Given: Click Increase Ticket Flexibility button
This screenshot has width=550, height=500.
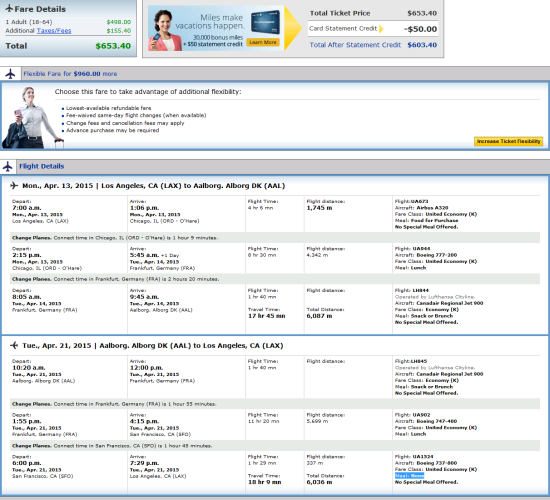Looking at the screenshot, I should point(508,141).
